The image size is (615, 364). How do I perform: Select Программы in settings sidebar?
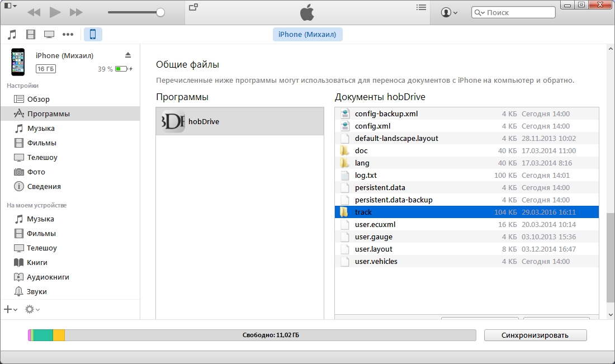70,114
